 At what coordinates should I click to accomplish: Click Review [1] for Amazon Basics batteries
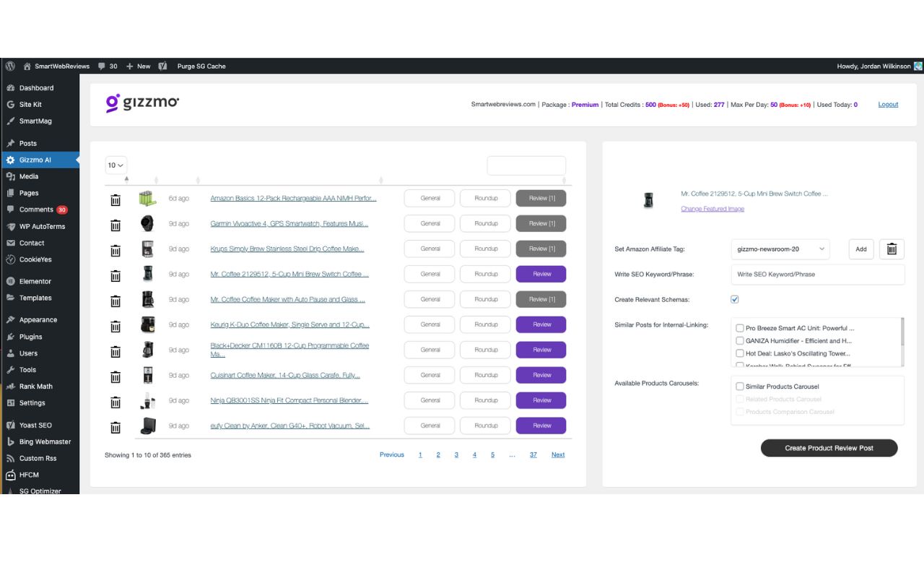[x=541, y=198]
